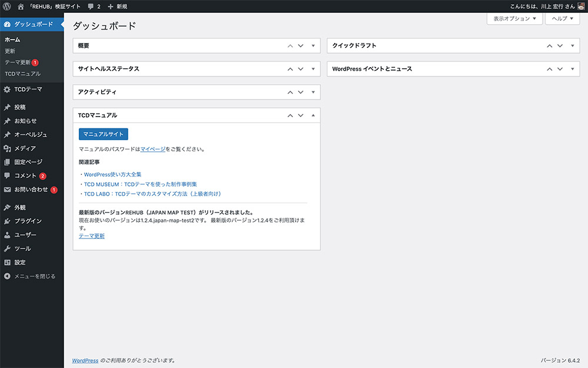Expand the クイックドラフト panel toggle
Viewport: 588px width, 368px height.
point(573,46)
